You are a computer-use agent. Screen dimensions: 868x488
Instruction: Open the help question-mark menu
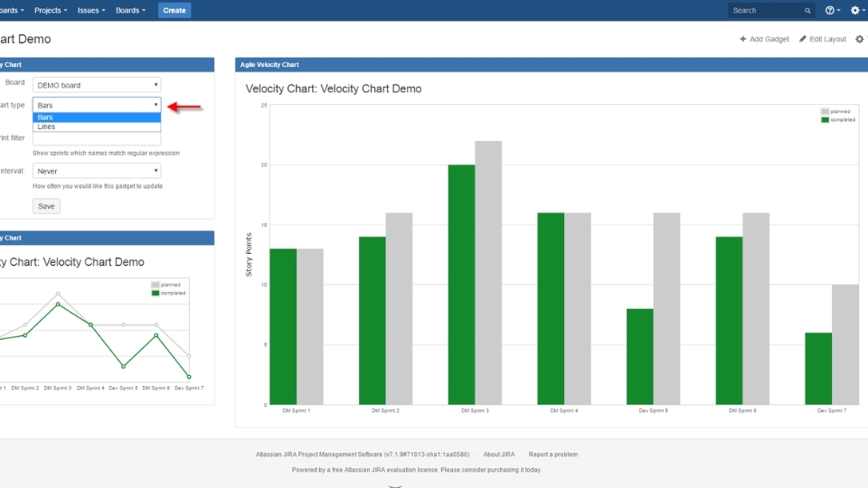[x=832, y=10]
